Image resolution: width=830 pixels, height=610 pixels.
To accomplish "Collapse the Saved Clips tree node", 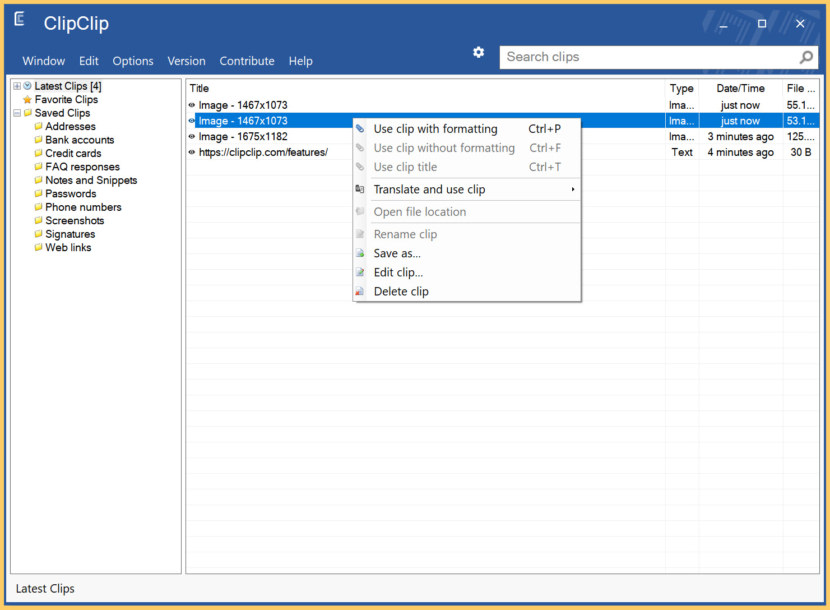I will (x=17, y=113).
